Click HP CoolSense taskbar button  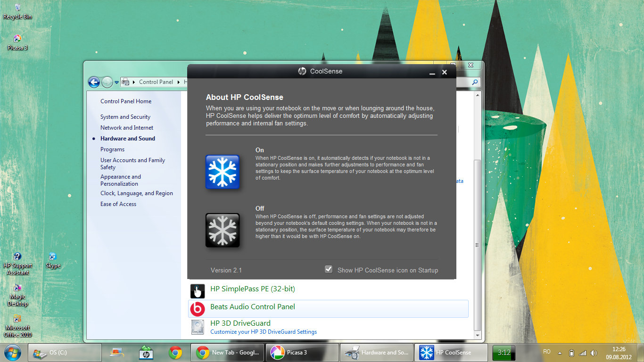(451, 353)
